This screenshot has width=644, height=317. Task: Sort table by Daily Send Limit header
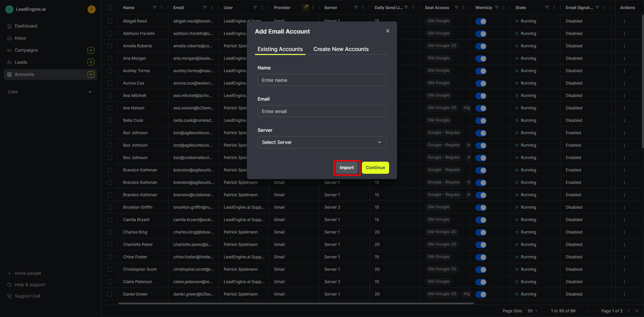click(388, 7)
